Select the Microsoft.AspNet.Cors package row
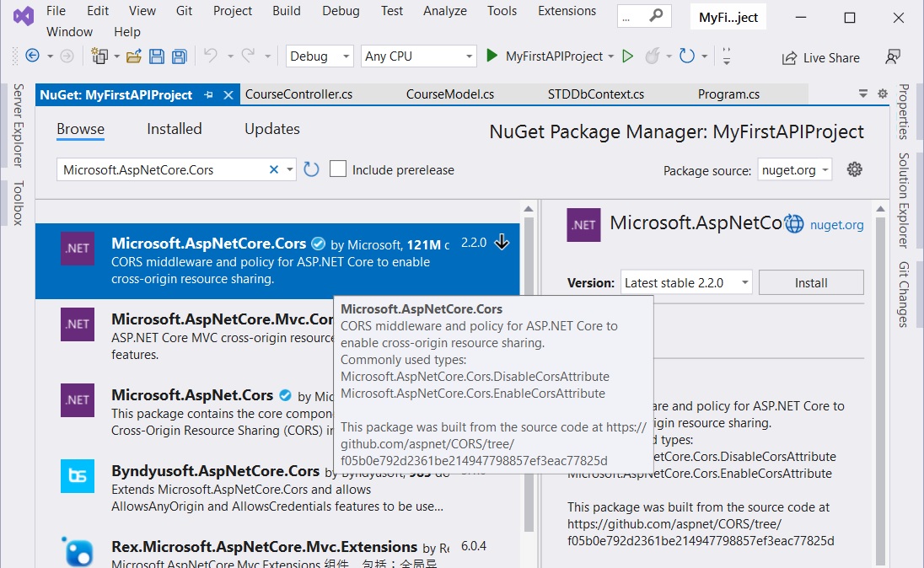 pyautogui.click(x=277, y=412)
